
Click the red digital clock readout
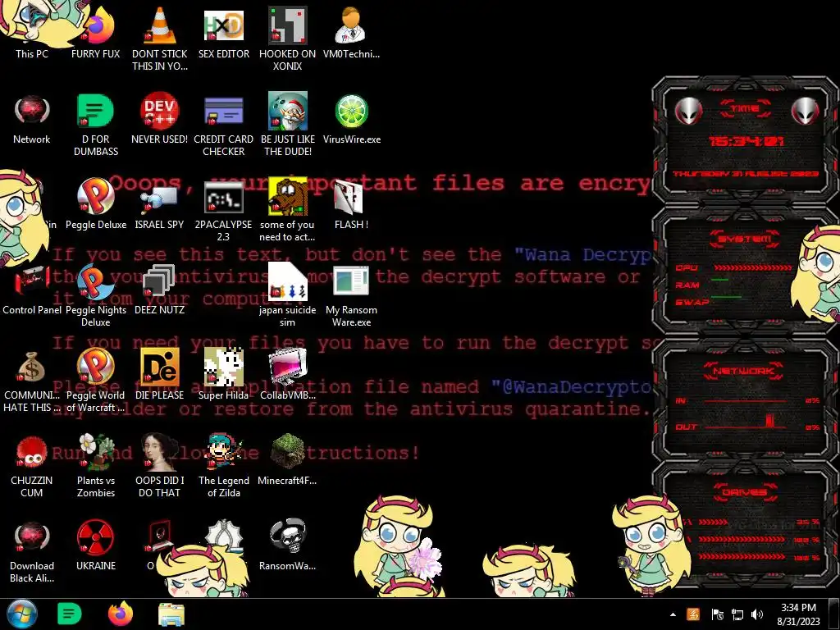[746, 141]
